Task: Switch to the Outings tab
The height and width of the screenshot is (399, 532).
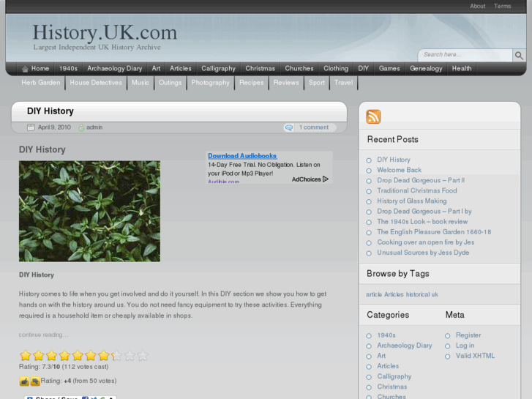Action: (x=171, y=83)
